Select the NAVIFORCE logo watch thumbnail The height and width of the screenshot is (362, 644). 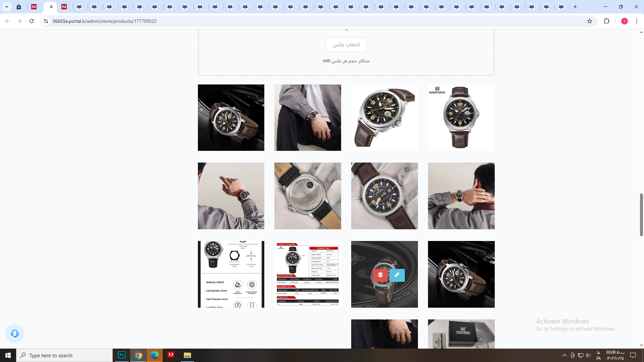[461, 118]
